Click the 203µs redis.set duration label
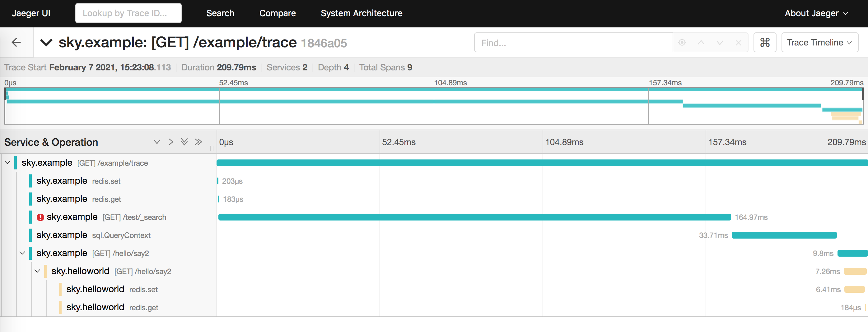 pos(232,181)
